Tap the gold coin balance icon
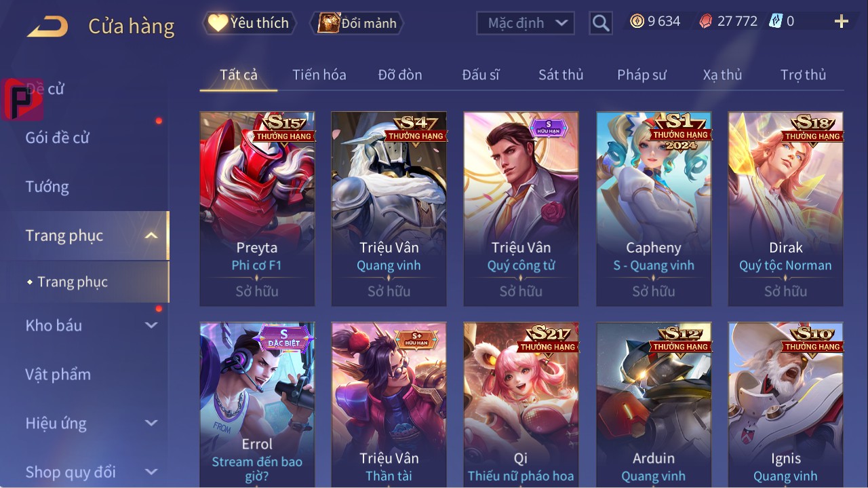This screenshot has height=488, width=868. 637,22
